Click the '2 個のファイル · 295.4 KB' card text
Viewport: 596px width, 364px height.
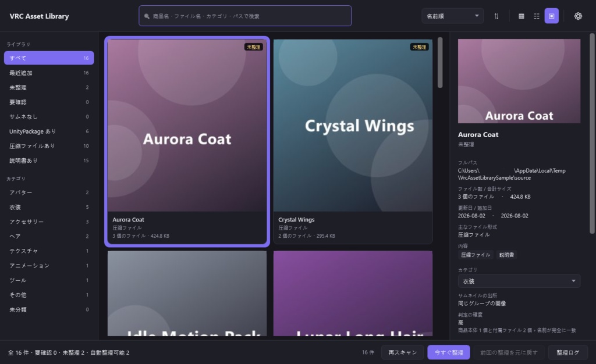coord(306,236)
